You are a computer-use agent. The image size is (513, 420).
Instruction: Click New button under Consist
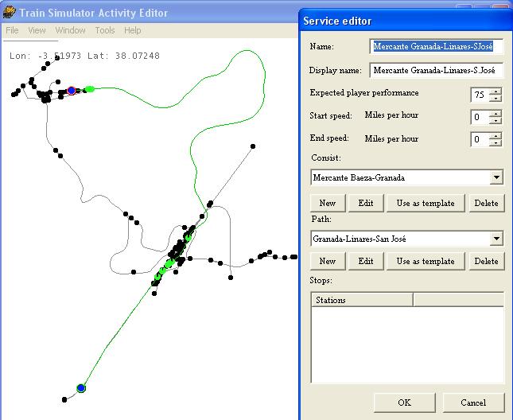point(328,203)
